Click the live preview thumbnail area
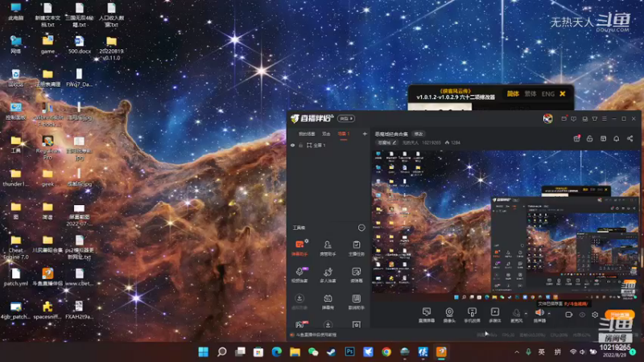This screenshot has width=644, height=362. [506, 222]
